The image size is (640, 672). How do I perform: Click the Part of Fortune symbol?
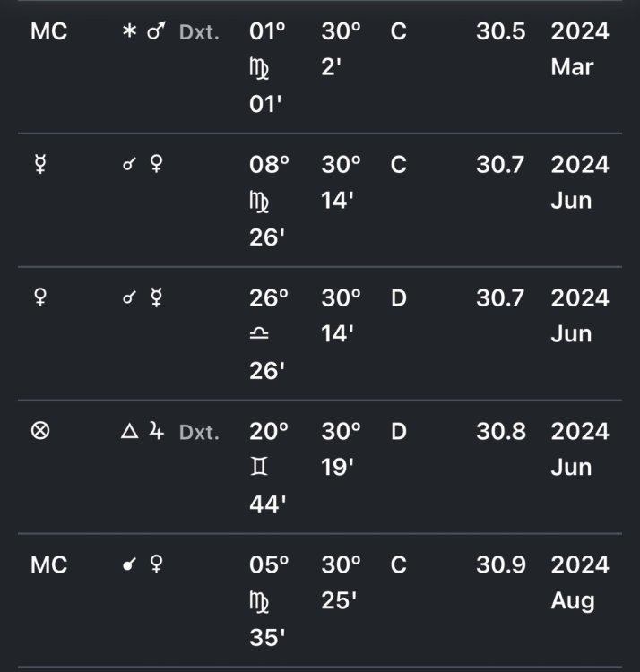pos(40,432)
